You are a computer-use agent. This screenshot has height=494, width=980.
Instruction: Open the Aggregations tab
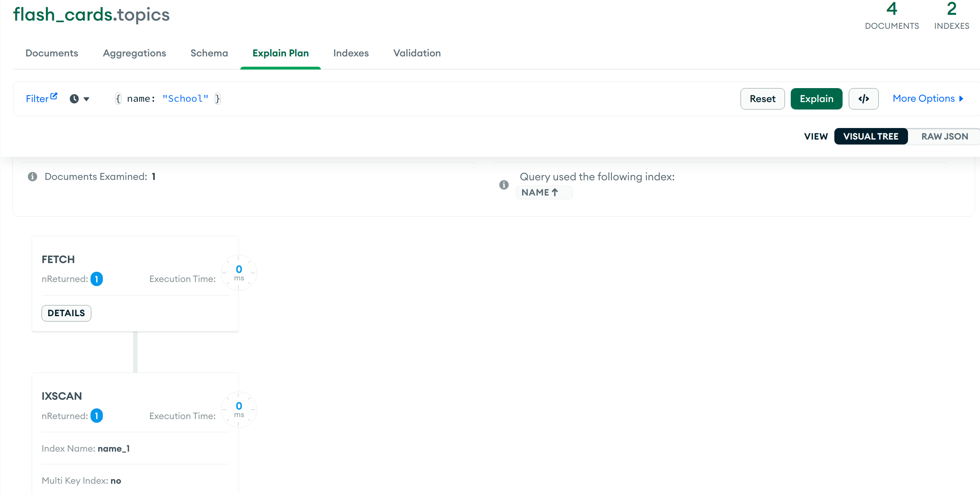(135, 53)
